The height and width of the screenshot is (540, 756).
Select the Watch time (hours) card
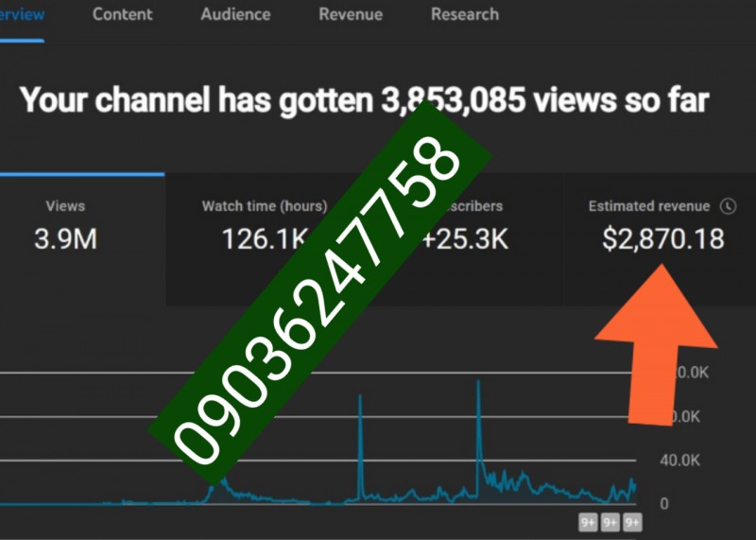pyautogui.click(x=265, y=239)
